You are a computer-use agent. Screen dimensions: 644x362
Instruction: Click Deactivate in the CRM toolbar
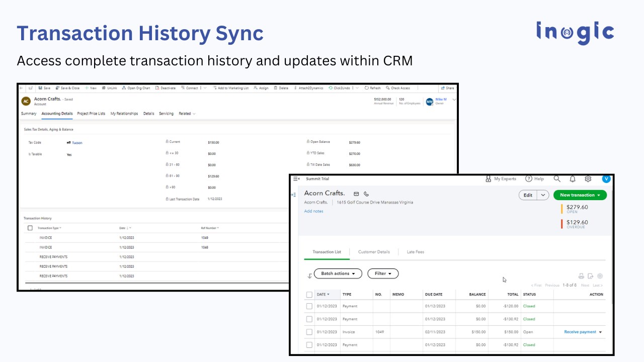[x=166, y=88]
